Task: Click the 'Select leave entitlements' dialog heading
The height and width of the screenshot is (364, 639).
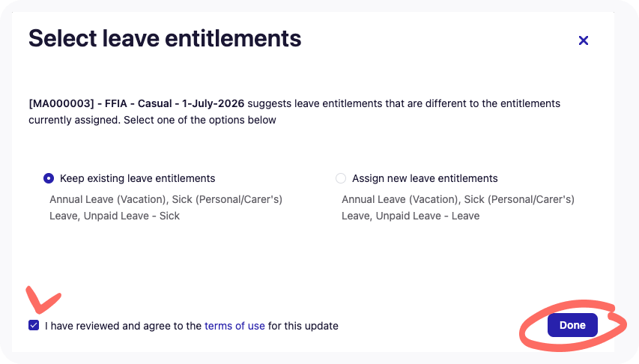Action: [x=165, y=39]
